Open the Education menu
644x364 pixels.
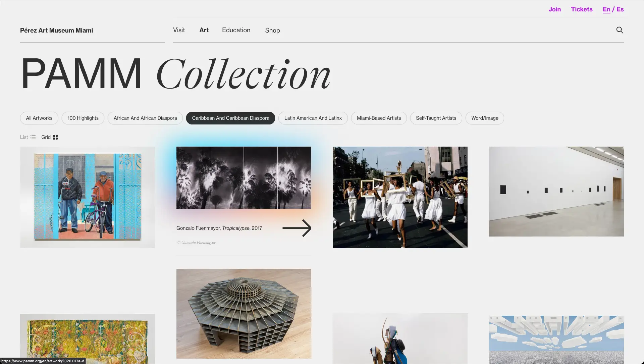[236, 30]
